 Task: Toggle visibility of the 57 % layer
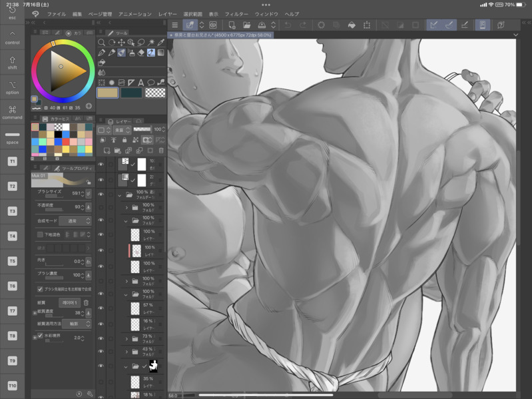point(101,308)
